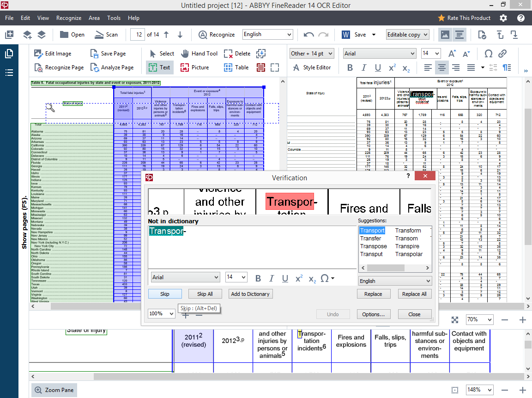Open the Area menu
Viewport: 532px width, 398px height.
click(x=94, y=18)
